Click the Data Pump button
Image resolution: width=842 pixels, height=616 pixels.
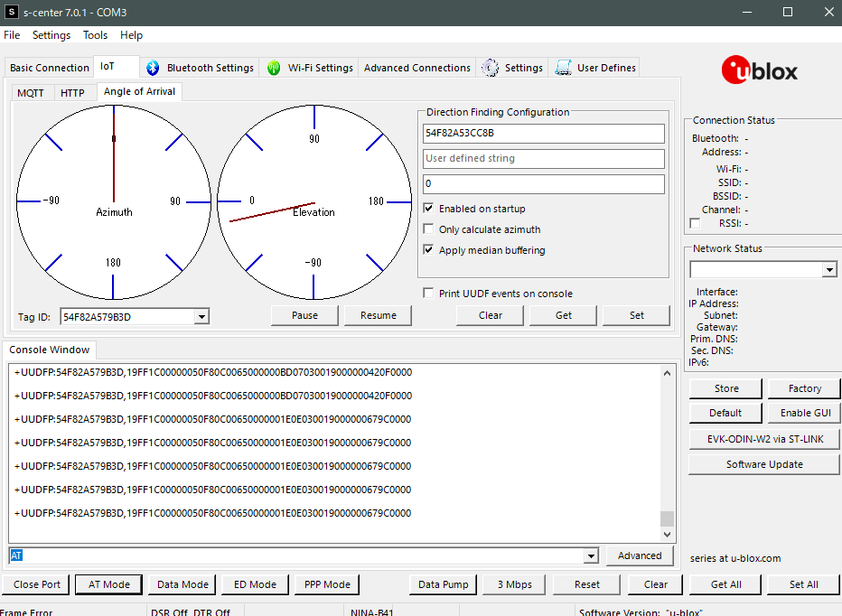[443, 584]
